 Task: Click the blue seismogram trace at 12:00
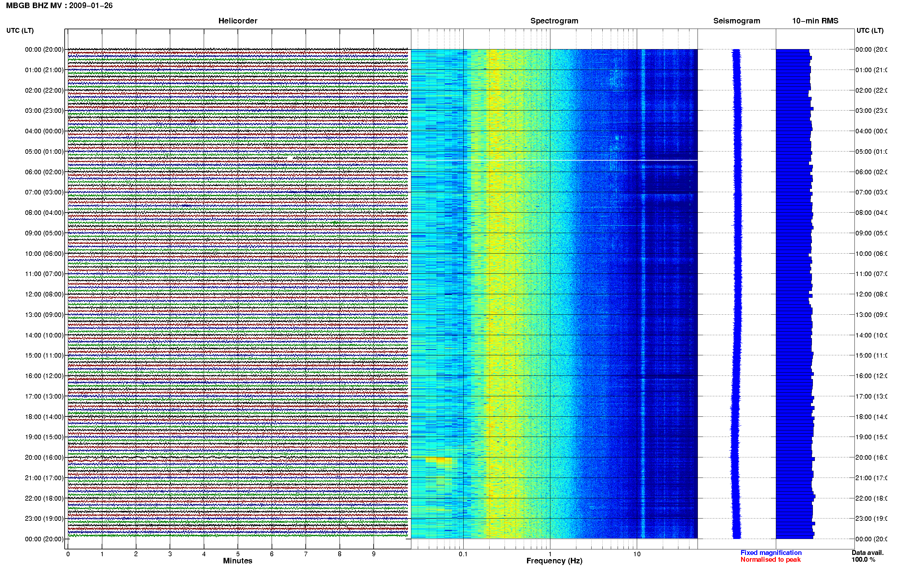pos(737,294)
